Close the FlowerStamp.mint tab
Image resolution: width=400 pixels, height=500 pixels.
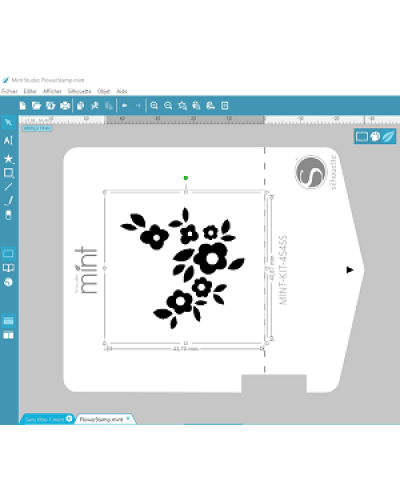click(128, 418)
